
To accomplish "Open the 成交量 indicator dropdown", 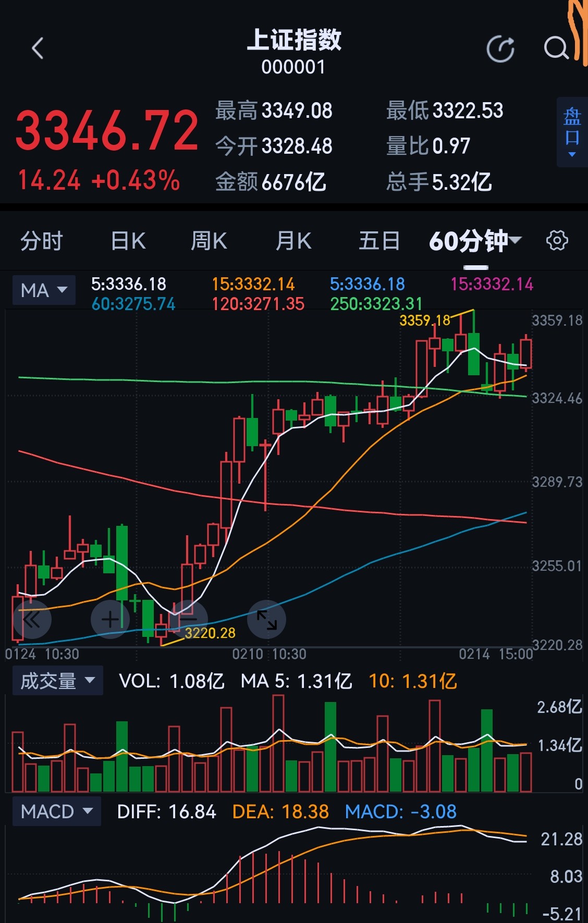I will pos(57,681).
